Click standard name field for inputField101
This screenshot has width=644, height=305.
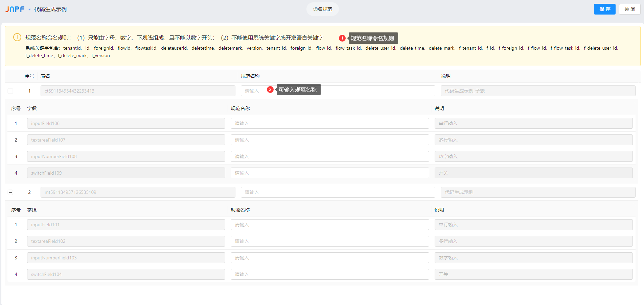click(x=329, y=225)
